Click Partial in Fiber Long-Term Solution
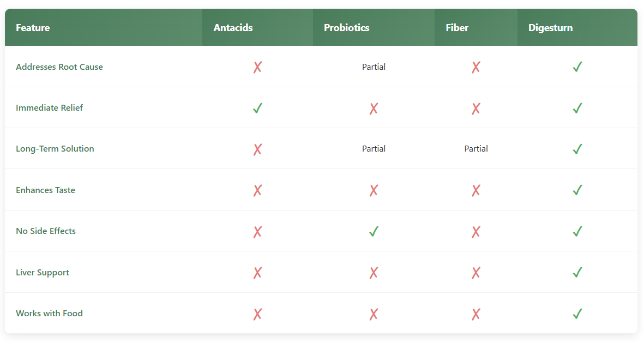This screenshot has width=644, height=343. coord(476,149)
